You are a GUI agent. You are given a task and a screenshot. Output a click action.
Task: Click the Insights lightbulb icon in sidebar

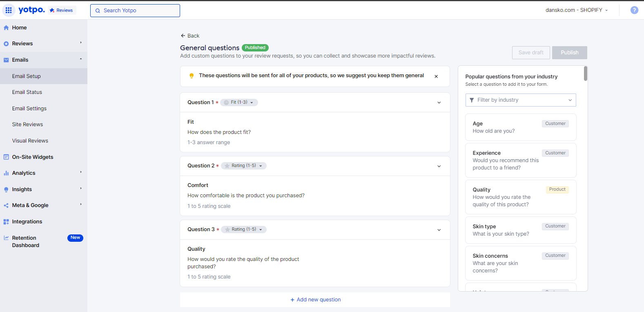(6, 189)
